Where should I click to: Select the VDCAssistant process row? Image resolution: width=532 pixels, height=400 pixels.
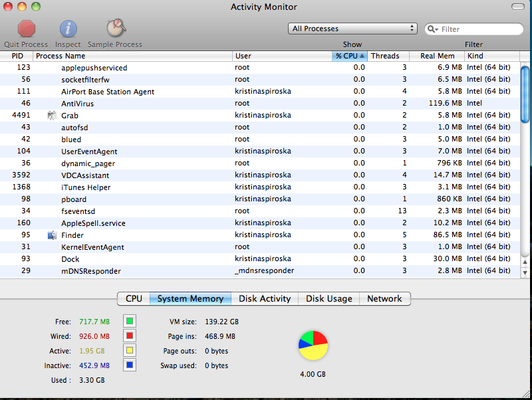260,175
